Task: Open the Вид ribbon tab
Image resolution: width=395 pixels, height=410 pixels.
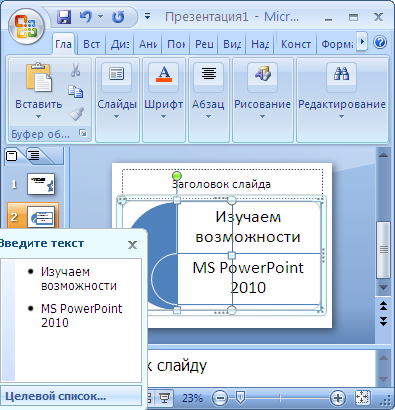Action: pos(232,44)
